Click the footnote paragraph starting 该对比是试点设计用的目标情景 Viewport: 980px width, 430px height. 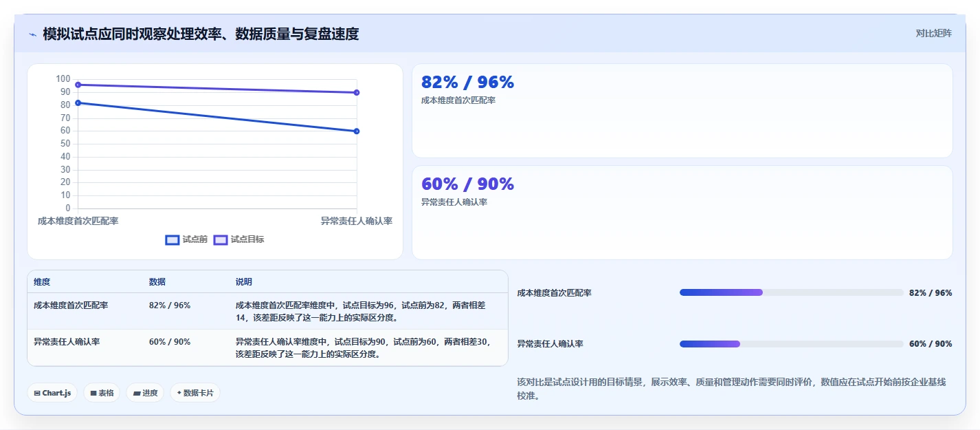[731, 389]
